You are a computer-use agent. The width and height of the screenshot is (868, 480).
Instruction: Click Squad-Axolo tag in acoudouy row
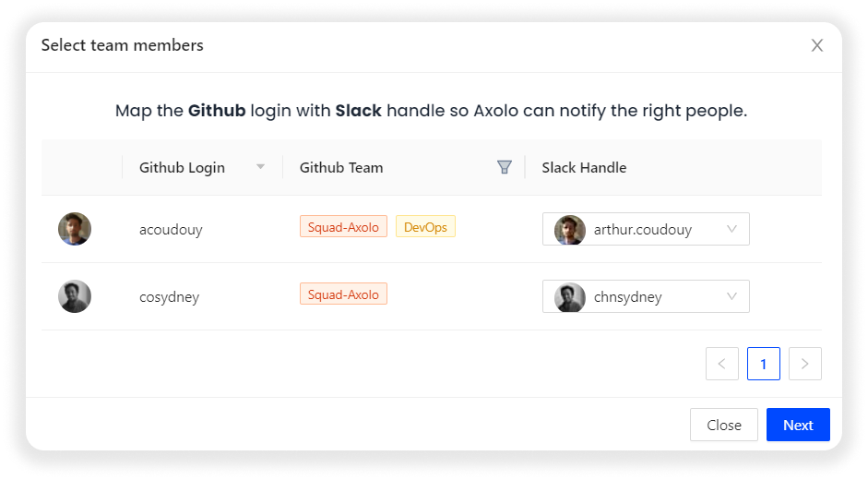(x=343, y=227)
